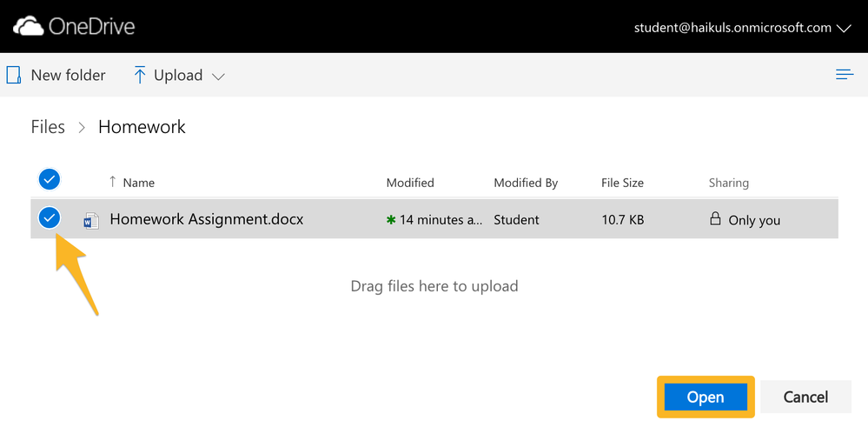Open the student account dropdown chevron
Viewport: 868px width, 421px height.
coord(844,28)
